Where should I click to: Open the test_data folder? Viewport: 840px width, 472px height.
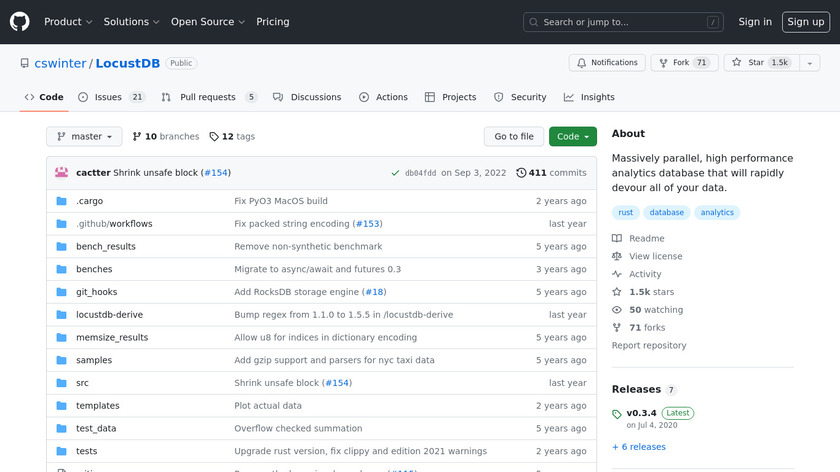[96, 429]
